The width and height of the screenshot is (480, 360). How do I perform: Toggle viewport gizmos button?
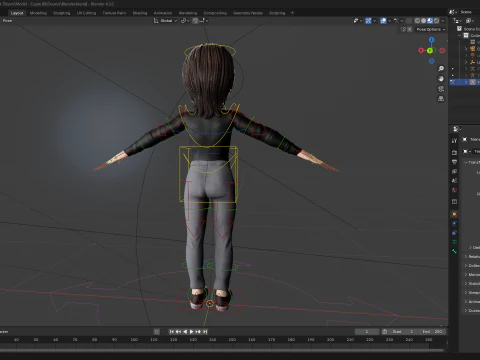[368, 21]
